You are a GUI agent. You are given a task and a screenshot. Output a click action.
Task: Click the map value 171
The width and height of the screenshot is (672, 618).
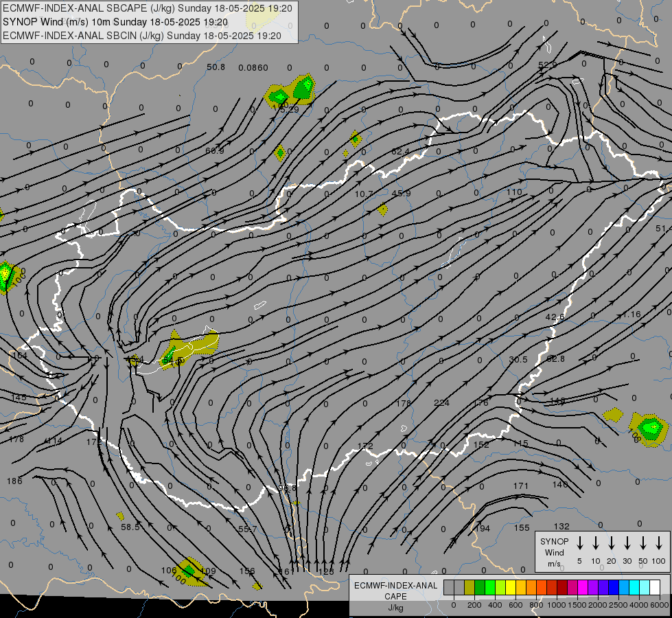point(521,486)
